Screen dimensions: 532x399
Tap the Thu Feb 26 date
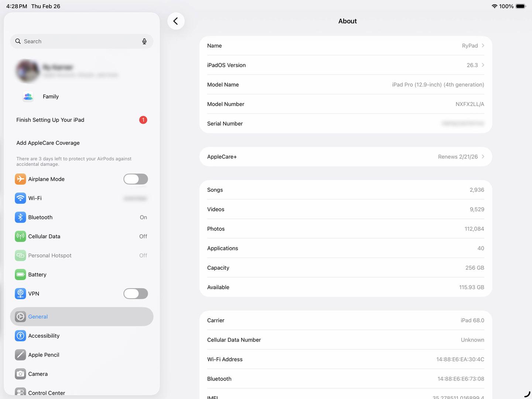(46, 6)
